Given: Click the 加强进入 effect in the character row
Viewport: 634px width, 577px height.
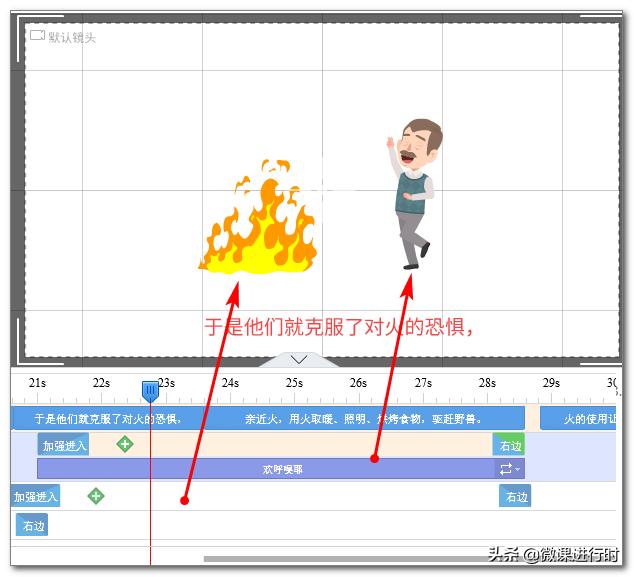Looking at the screenshot, I should (x=63, y=444).
